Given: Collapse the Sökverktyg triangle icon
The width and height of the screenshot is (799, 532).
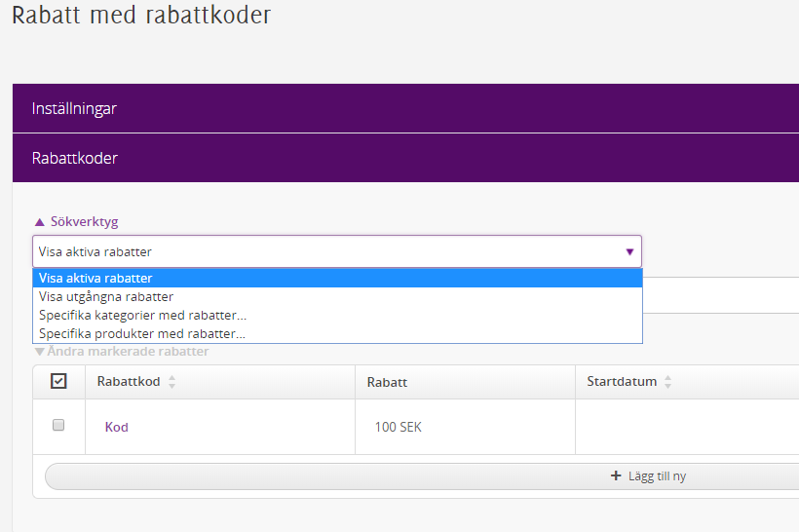Looking at the screenshot, I should (x=39, y=222).
